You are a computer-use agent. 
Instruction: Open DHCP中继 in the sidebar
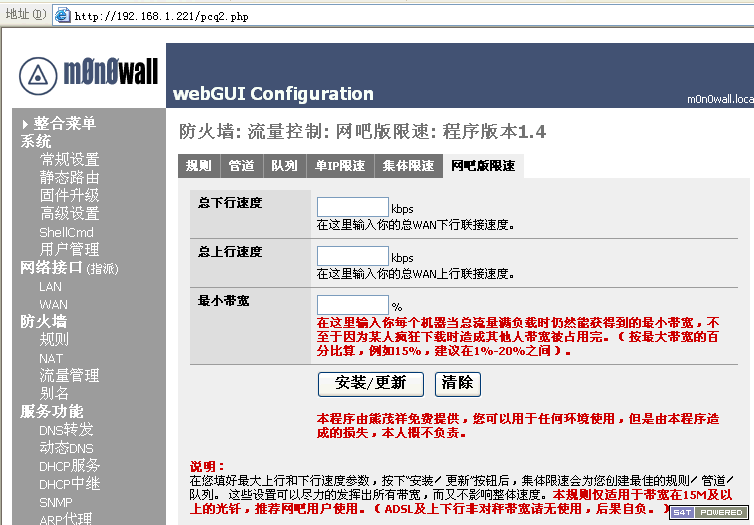70,484
